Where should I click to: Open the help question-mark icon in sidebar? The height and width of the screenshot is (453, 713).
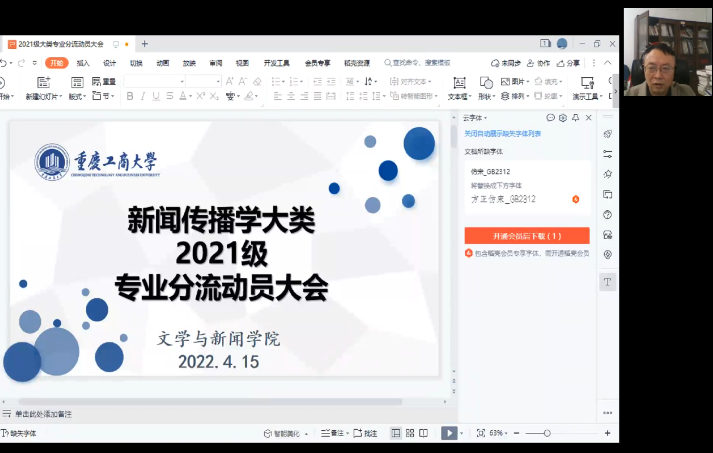coord(607,214)
